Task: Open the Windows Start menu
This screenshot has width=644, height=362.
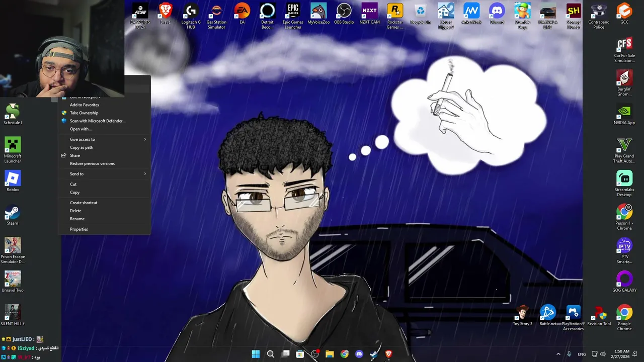Action: coord(256,354)
